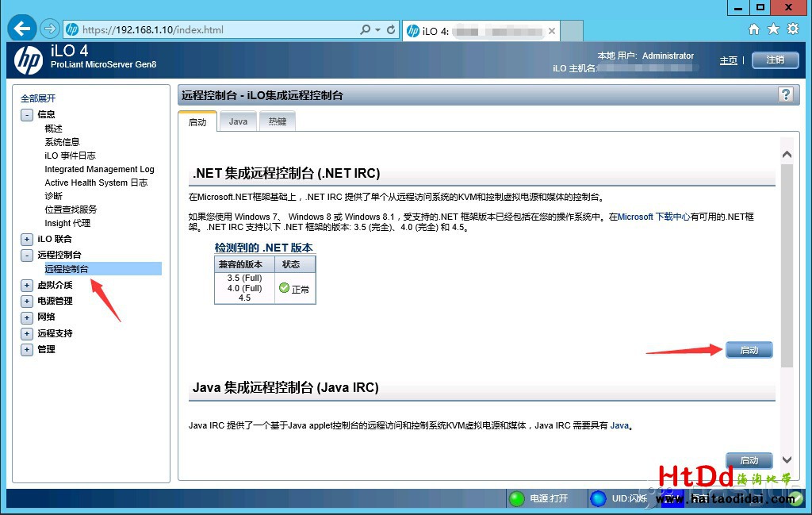Click the browser Forward arrow button
The height and width of the screenshot is (515, 812).
click(50, 29)
